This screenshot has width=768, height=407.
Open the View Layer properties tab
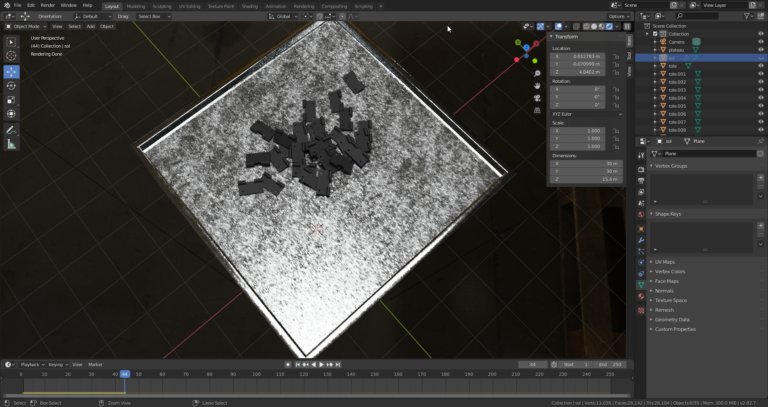point(641,192)
